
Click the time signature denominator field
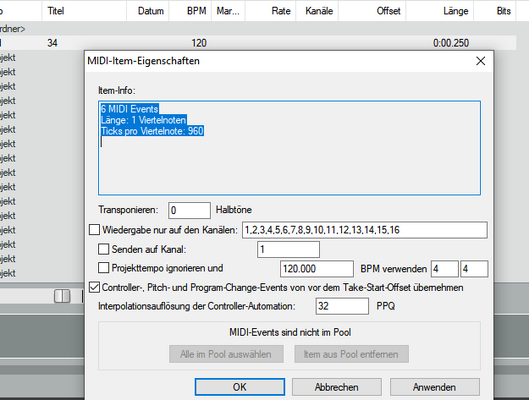474,269
